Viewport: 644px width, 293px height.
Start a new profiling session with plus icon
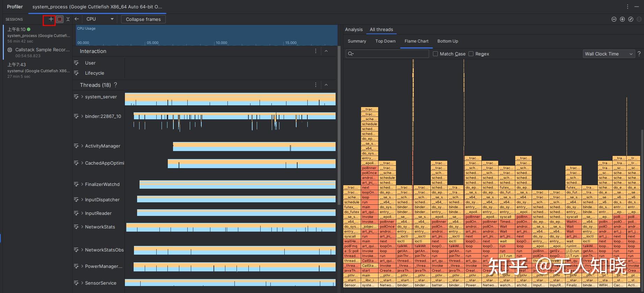51,19
